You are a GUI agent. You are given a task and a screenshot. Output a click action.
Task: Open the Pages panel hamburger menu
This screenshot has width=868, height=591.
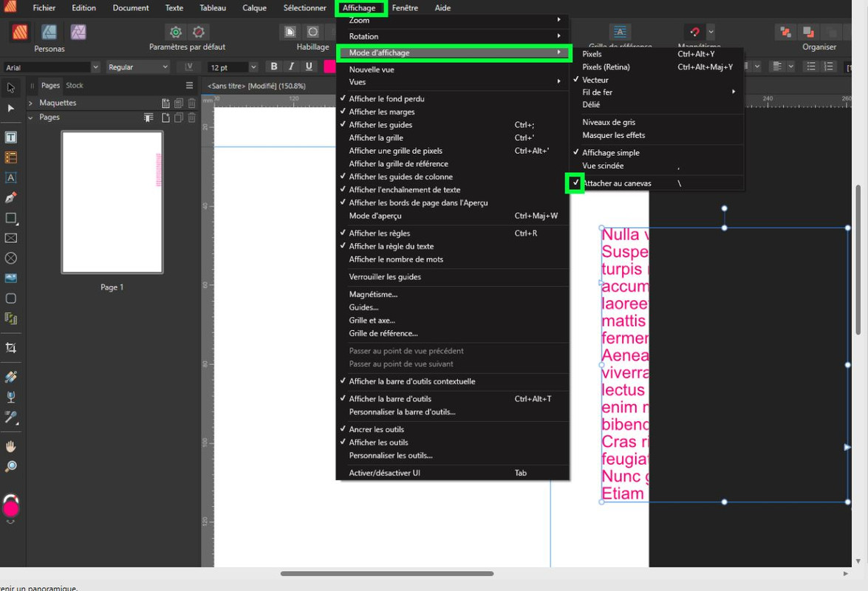click(x=189, y=86)
